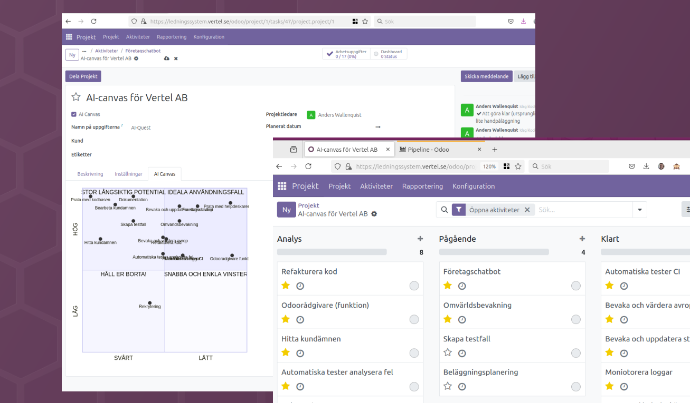Toggle star on Beläggningsplanering task
The image size is (690, 403).
[448, 387]
